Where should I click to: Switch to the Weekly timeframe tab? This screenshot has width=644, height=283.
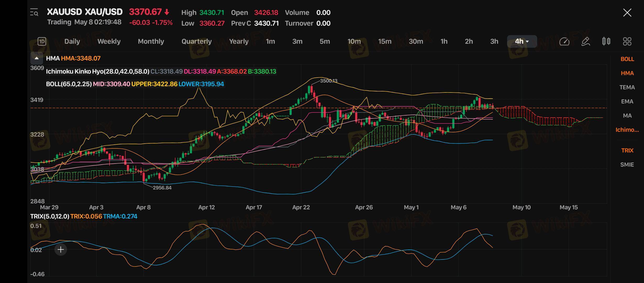109,41
